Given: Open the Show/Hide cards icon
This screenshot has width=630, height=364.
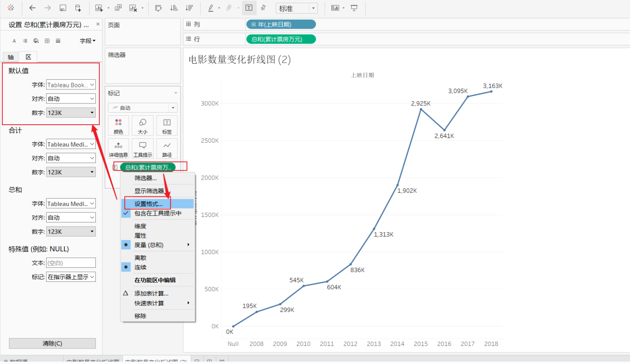Looking at the screenshot, I should (335, 8).
